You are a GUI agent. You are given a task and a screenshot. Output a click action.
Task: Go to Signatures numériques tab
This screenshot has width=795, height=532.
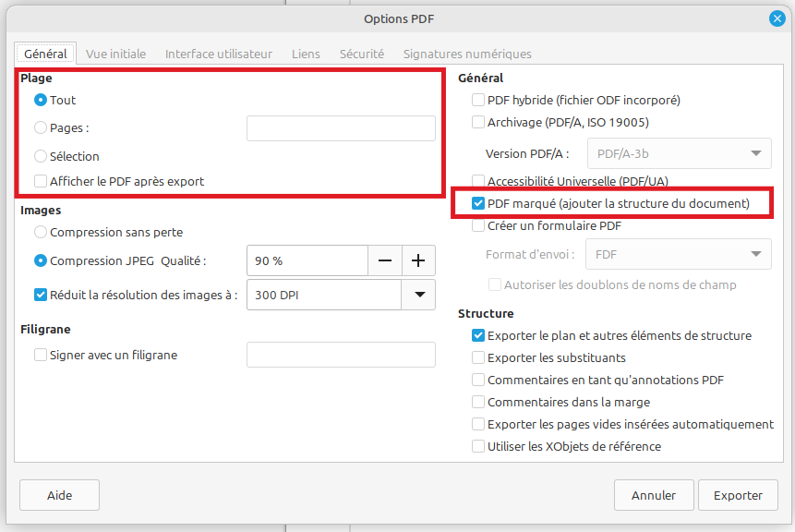[467, 54]
